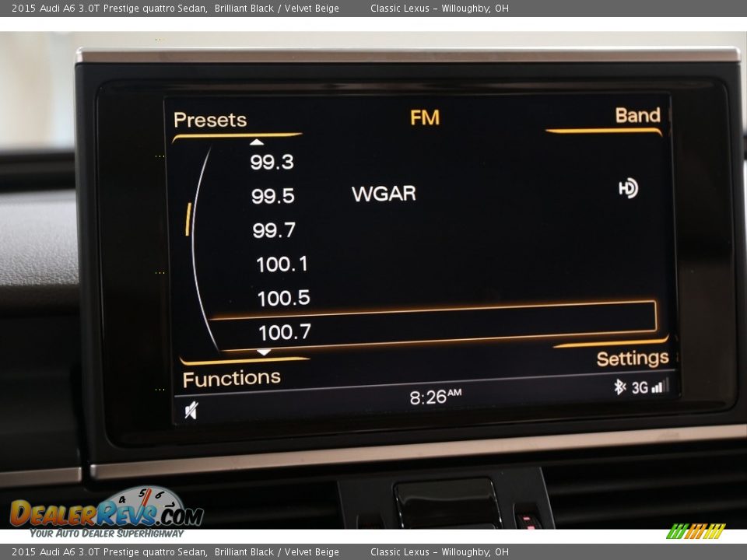Image resolution: width=747 pixels, height=560 pixels.
Task: Click the DealerRevs.com logo
Action: point(107,513)
